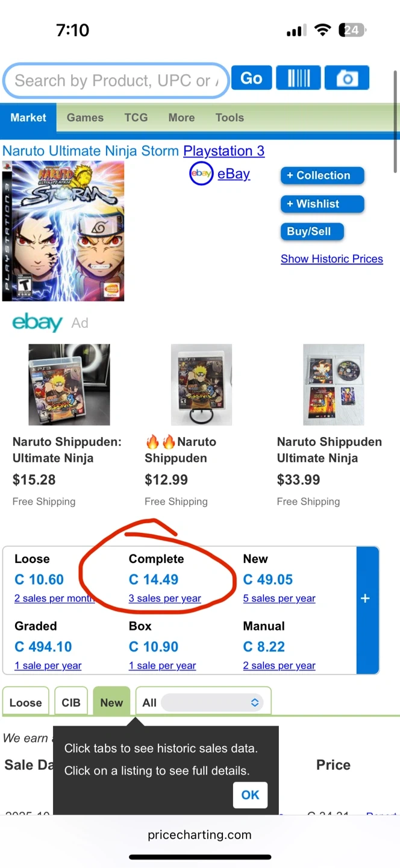Select the TCG tab

tap(136, 118)
